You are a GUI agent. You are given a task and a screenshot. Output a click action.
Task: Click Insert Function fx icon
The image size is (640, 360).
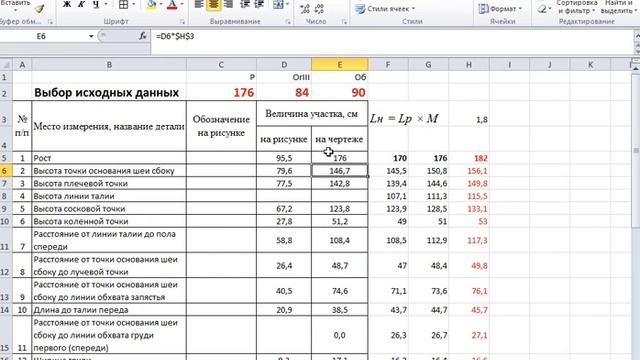tap(142, 36)
